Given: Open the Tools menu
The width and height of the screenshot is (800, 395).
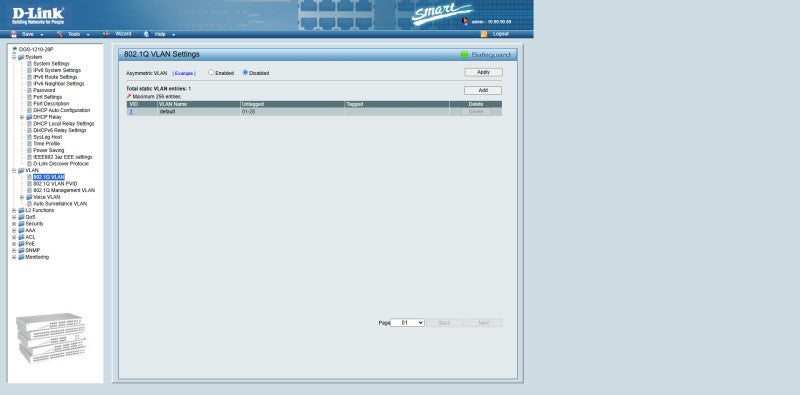Looking at the screenshot, I should coord(74,34).
